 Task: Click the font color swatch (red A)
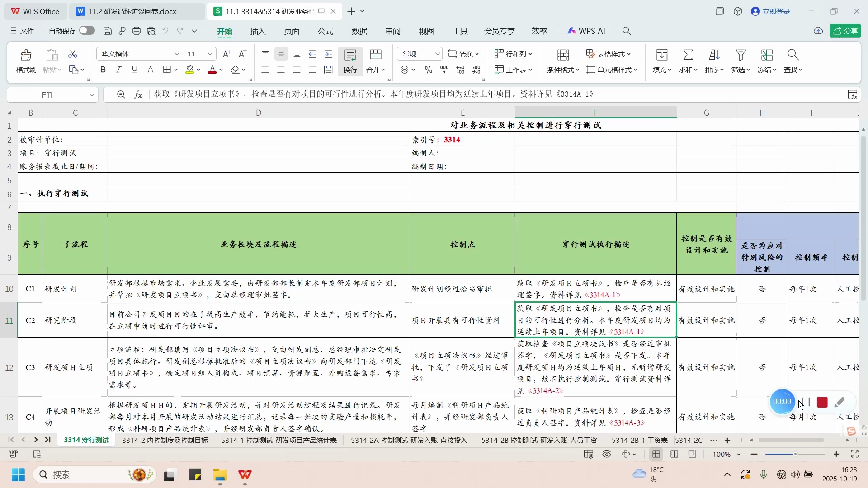pyautogui.click(x=212, y=70)
